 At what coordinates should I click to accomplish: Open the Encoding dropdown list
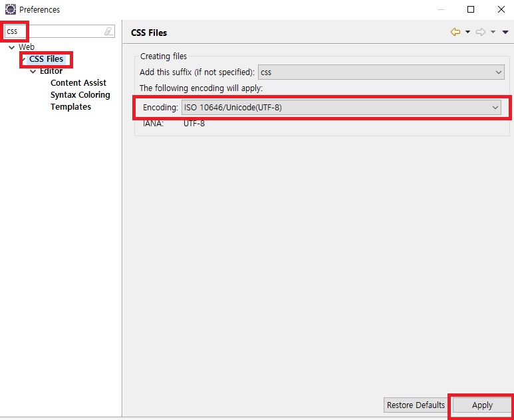pyautogui.click(x=341, y=108)
